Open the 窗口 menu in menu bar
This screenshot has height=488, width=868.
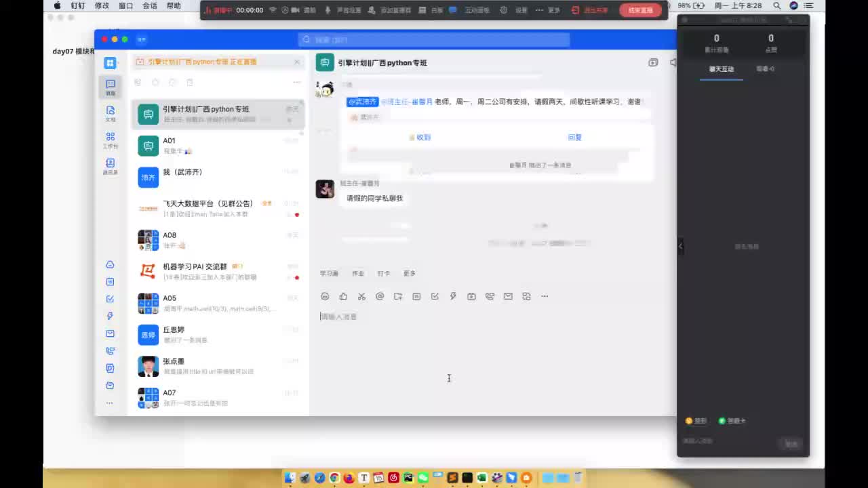coord(125,5)
